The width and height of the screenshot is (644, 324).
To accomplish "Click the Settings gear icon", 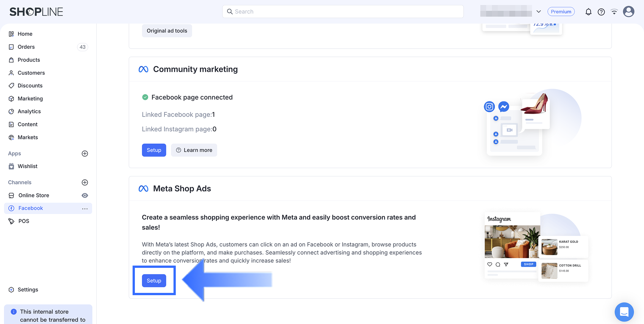I will tap(11, 290).
